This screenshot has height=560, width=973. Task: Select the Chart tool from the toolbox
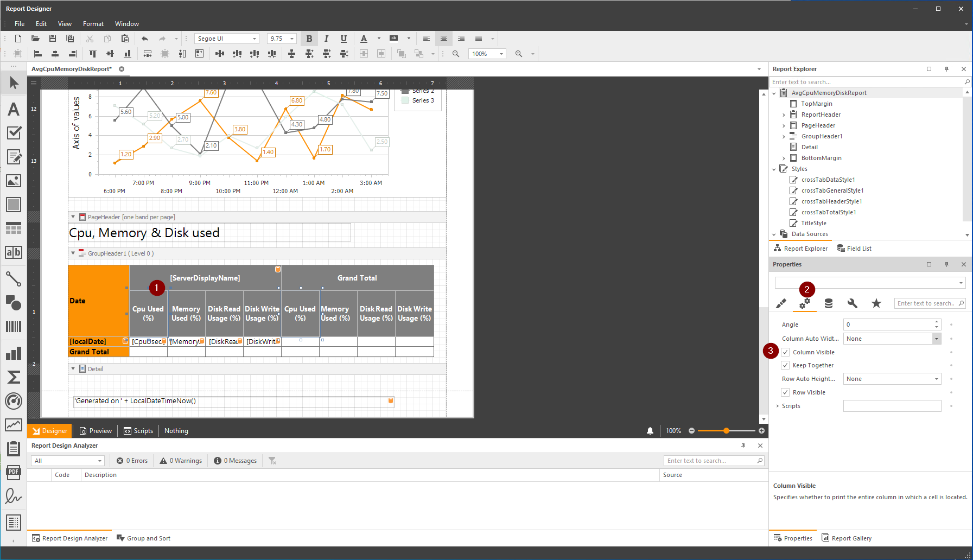click(14, 353)
